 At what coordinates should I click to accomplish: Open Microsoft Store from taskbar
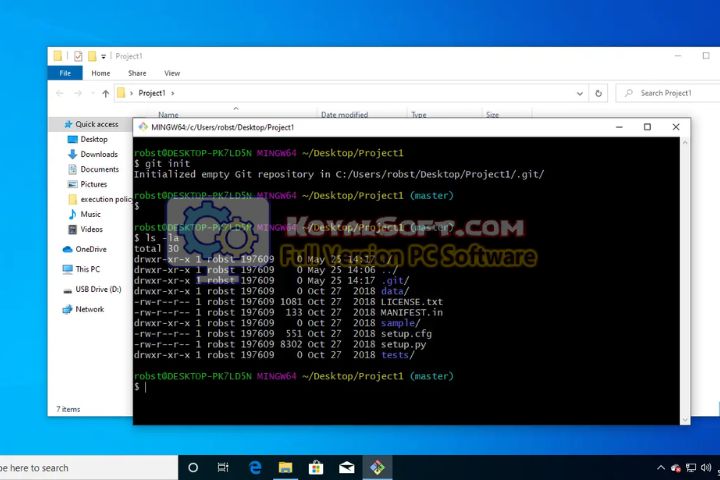tap(315, 468)
